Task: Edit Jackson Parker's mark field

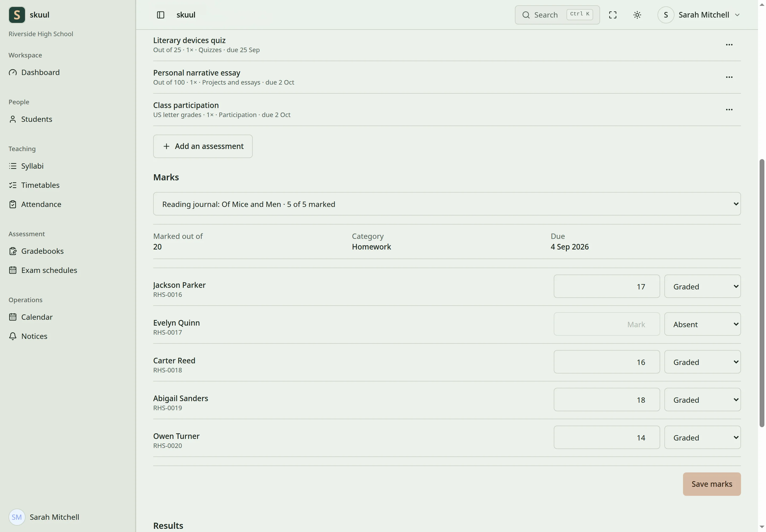Action: click(606, 286)
